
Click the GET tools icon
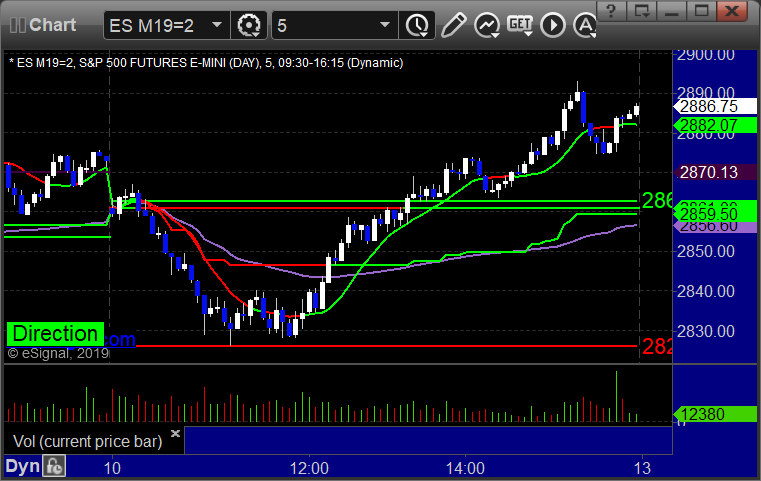tap(520, 25)
